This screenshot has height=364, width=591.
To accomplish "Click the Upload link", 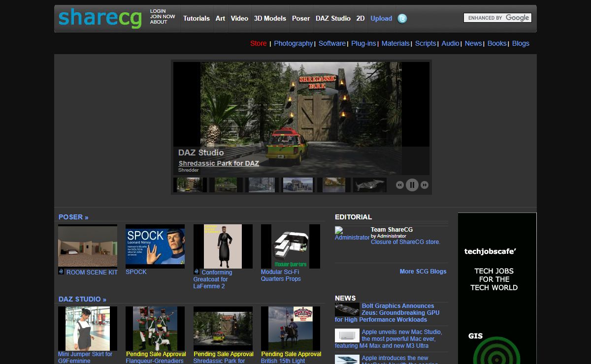I will 381,19.
